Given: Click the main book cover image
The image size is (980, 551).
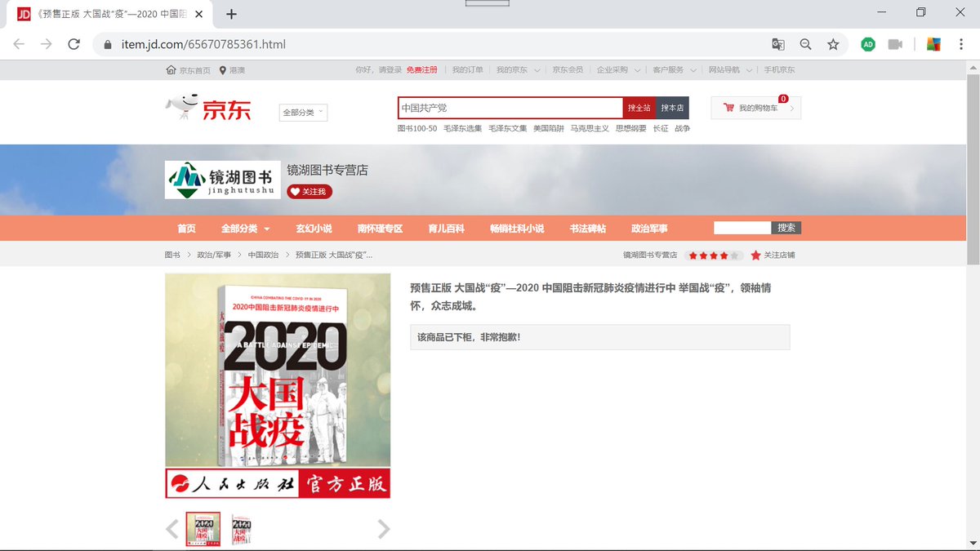Looking at the screenshot, I should tap(278, 385).
